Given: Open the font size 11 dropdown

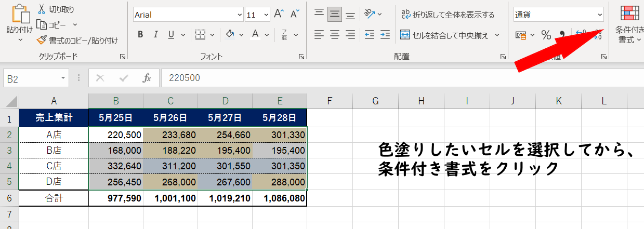Looking at the screenshot, I should 266,15.
